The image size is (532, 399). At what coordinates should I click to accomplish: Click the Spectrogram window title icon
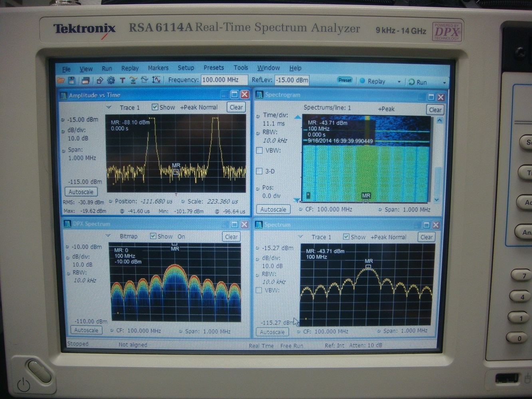click(260, 95)
